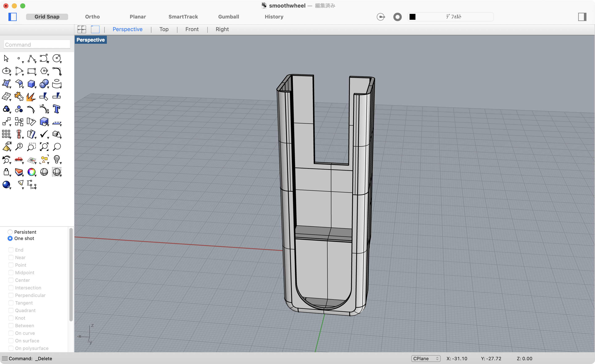Click the black layer color swatch
595x364 pixels.
click(413, 17)
